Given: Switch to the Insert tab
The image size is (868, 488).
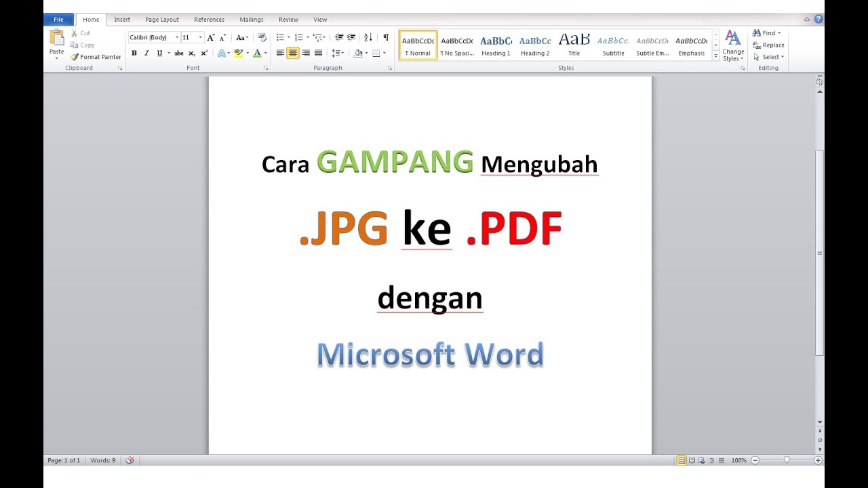Looking at the screenshot, I should 122,20.
